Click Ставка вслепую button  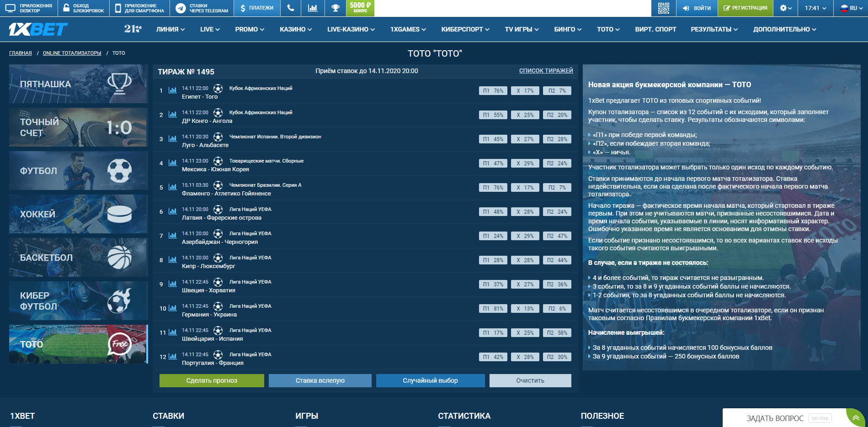[320, 380]
